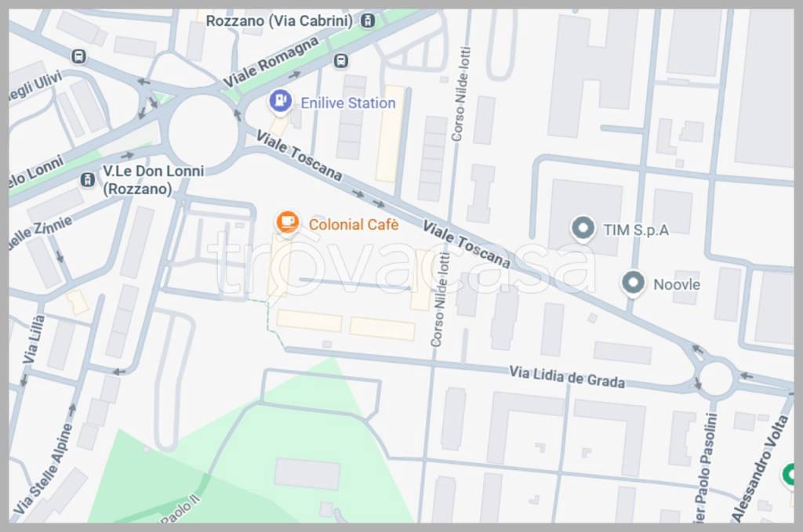Click the Enilive Station fuel pin icon
The image size is (803, 532).
point(280,101)
